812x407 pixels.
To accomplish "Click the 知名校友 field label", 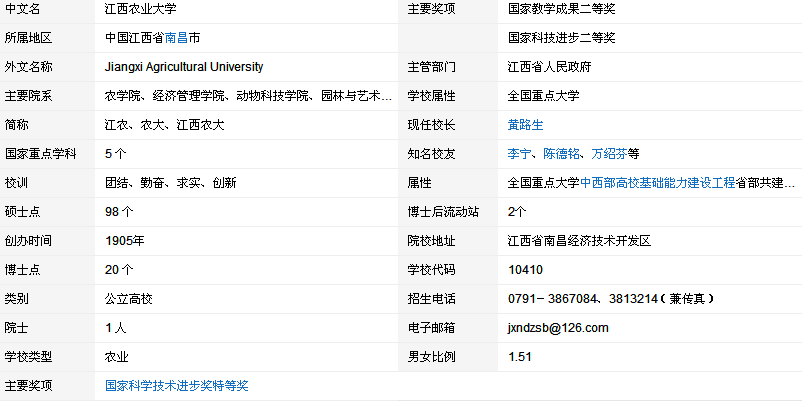I will (x=431, y=154).
